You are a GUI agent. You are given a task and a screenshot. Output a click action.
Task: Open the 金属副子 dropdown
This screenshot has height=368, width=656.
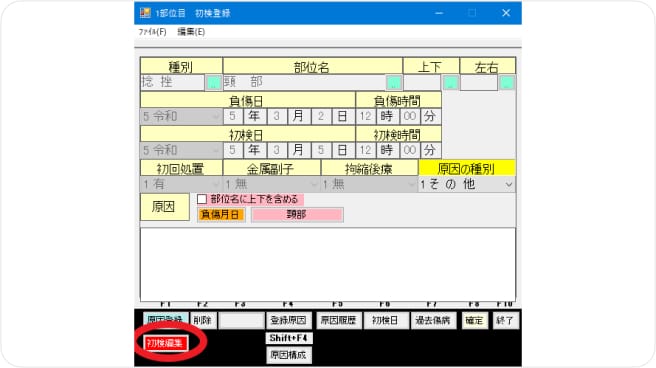pyautogui.click(x=272, y=184)
